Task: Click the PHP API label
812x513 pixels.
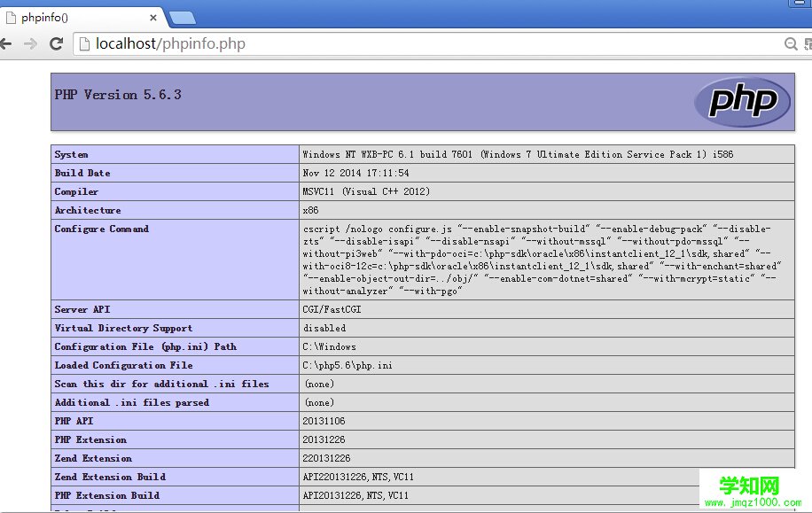Action: pos(74,422)
